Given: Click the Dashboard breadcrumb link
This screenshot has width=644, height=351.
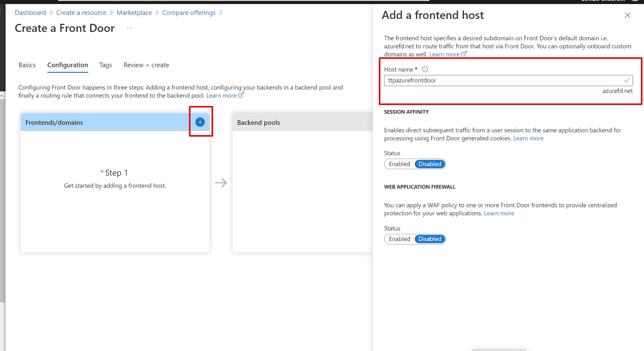Looking at the screenshot, I should point(30,13).
